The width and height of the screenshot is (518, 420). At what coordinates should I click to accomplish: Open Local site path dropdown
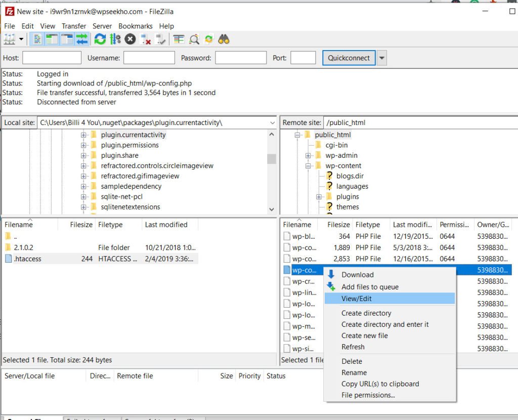pos(272,123)
